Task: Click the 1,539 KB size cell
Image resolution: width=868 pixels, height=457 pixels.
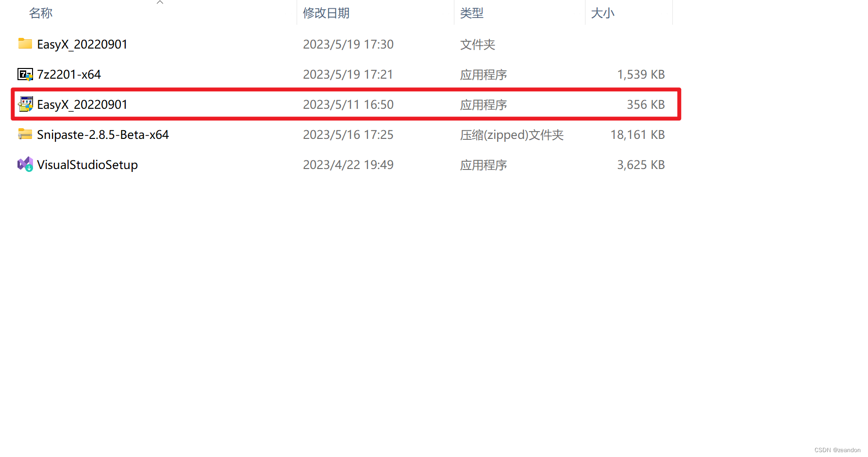Action: [x=641, y=74]
